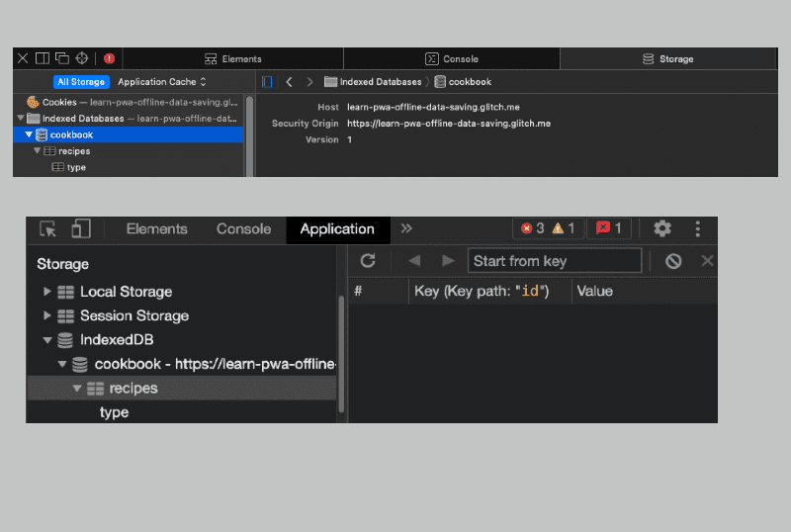The image size is (791, 532).
Task: Switch to the Safari Elements tab
Action: (x=233, y=59)
